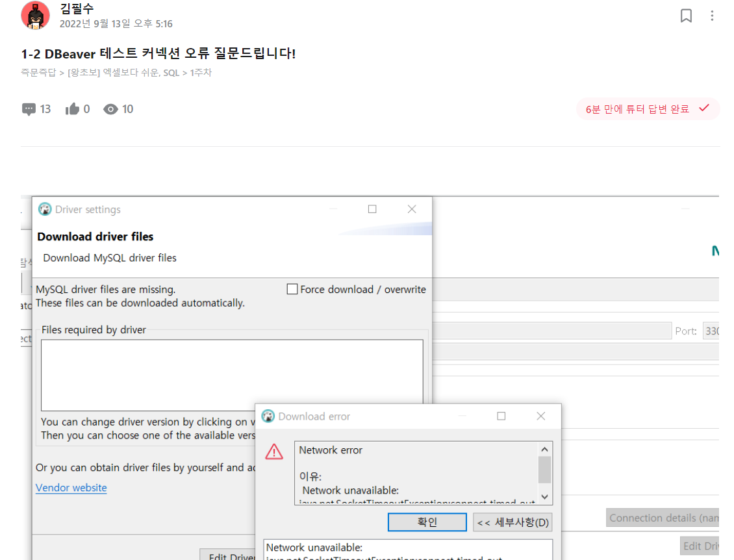Click the details text box Network unavailable:
Screen dimensions: 734x560
coord(408,550)
